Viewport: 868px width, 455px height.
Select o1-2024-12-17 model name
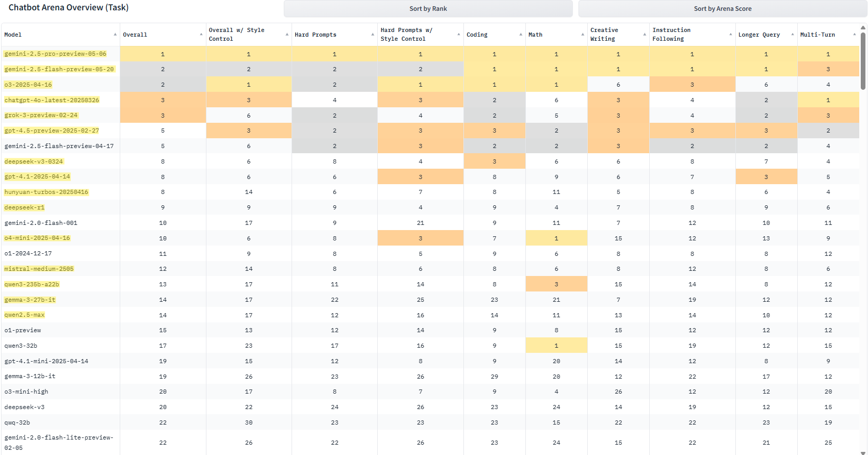tap(28, 253)
